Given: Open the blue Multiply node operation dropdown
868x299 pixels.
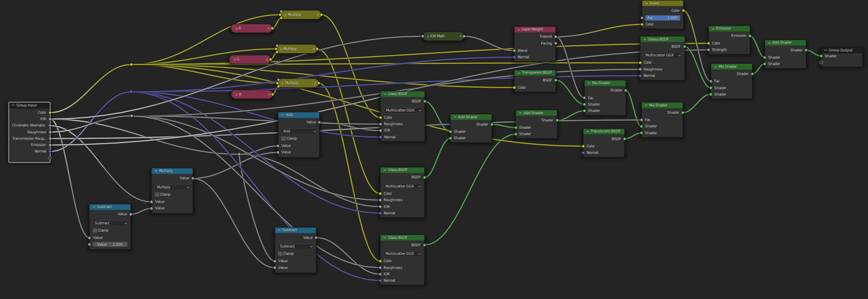Looking at the screenshot, I should pos(173,187).
